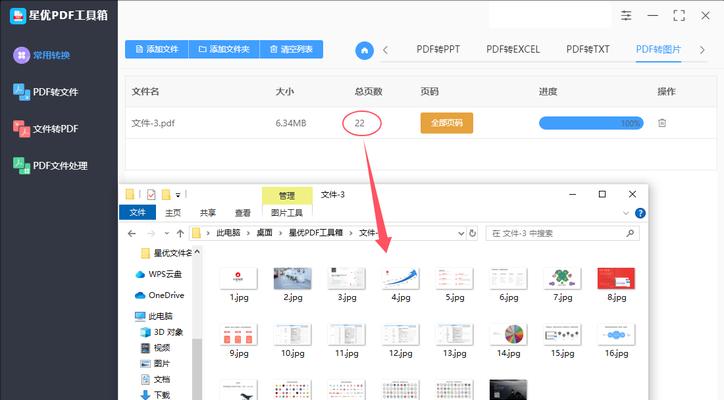Open 3D 对象 in navigation pane
Viewport: 724px width, 400px height.
point(162,332)
